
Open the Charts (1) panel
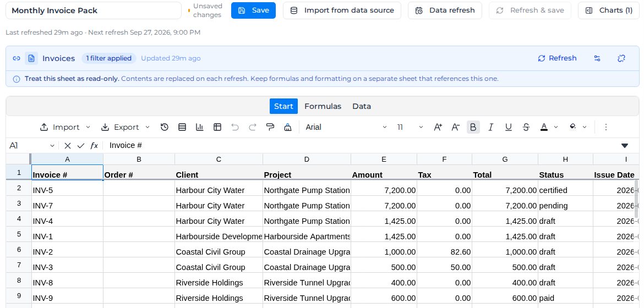pos(609,10)
